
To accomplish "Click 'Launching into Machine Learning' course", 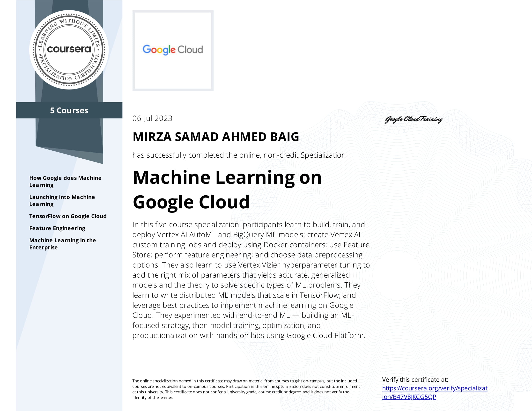I will pos(62,200).
